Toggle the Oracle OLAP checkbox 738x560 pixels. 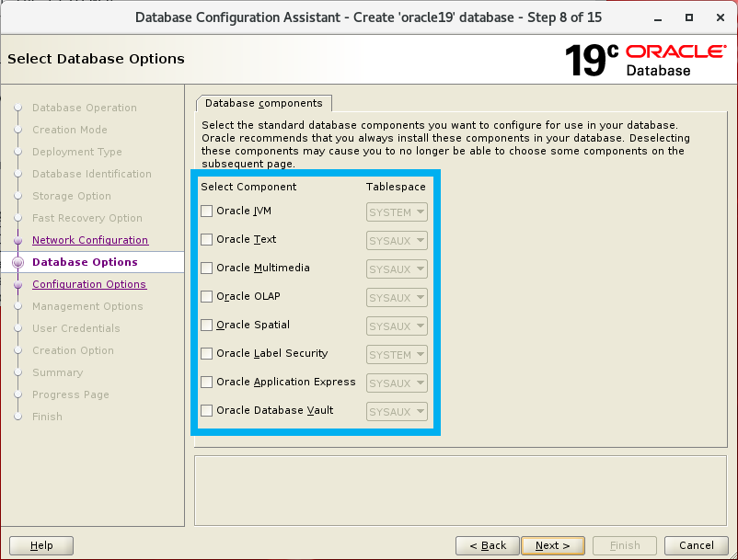[207, 297]
